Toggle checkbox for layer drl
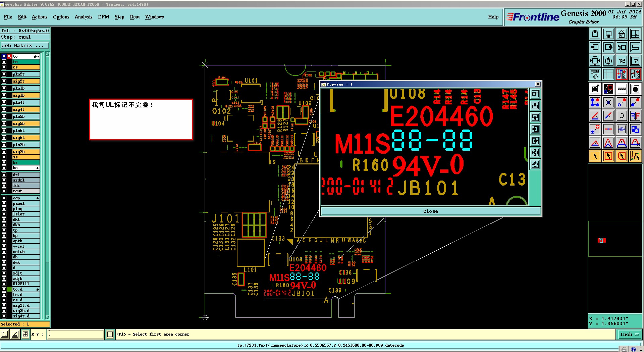Viewport: 644px width, 352px height. pos(4,175)
